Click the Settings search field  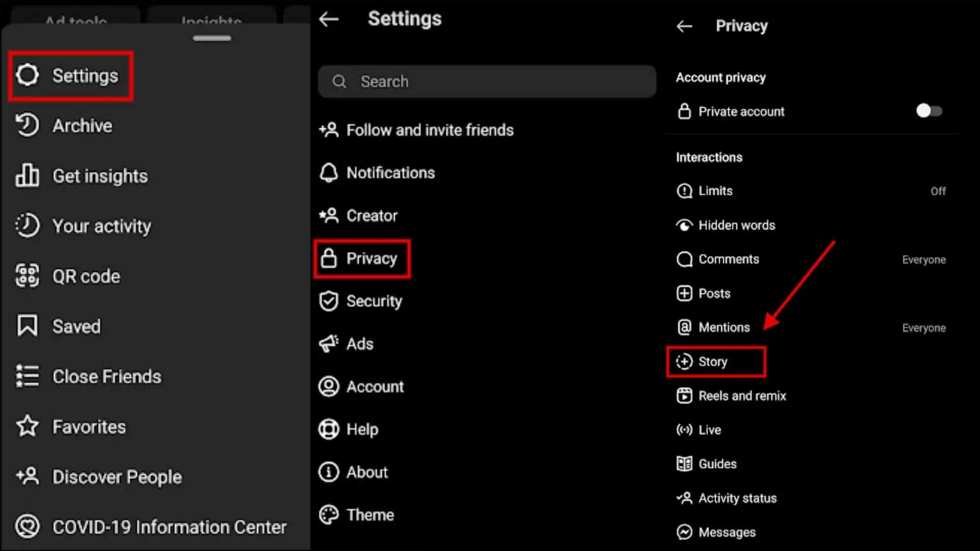[486, 82]
